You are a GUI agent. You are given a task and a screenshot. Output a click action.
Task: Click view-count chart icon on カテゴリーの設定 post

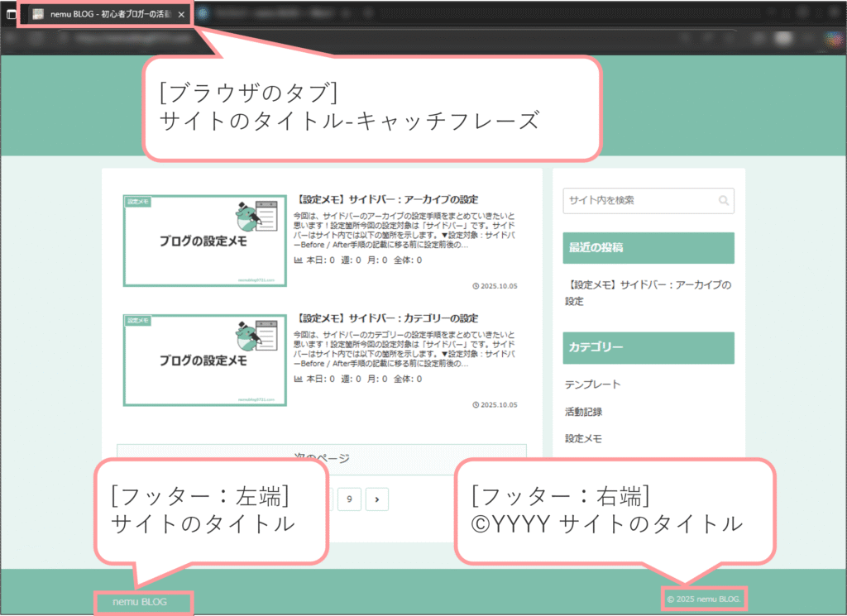tap(299, 380)
